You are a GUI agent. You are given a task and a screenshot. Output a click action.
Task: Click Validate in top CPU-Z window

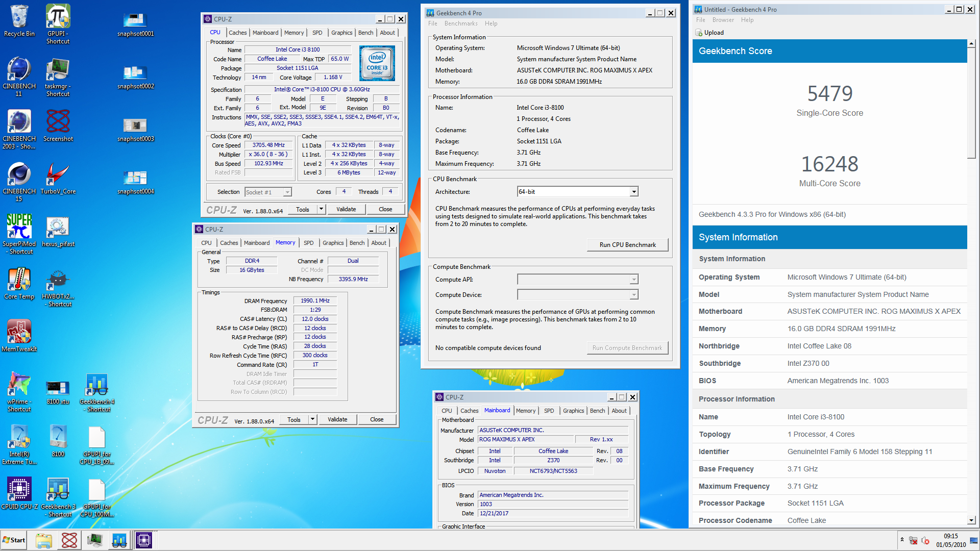(x=346, y=209)
